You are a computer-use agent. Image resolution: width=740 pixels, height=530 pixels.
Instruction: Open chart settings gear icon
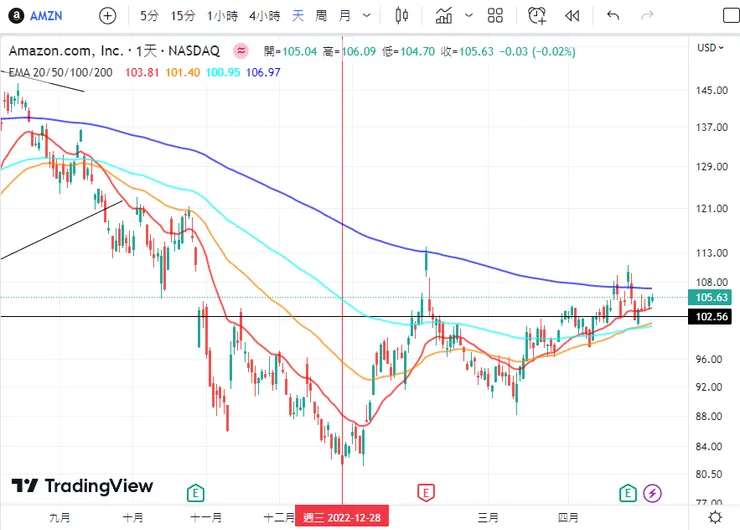[715, 517]
